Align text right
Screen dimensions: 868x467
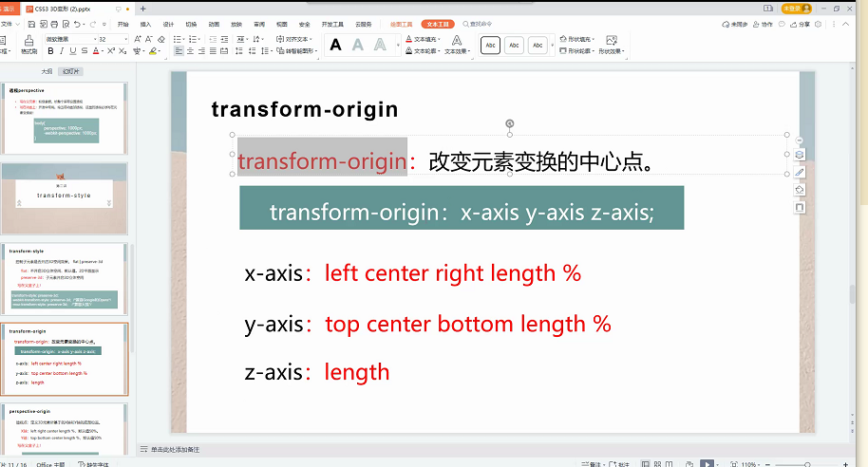click(x=201, y=51)
